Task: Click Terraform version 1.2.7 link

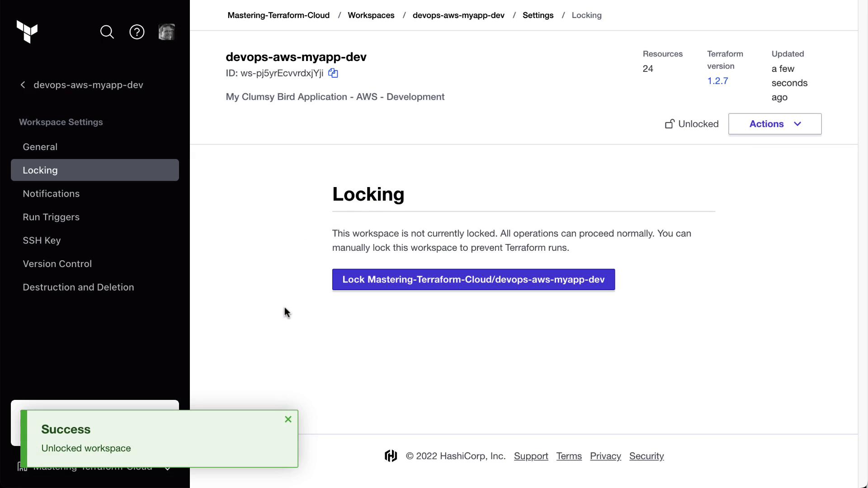Action: click(x=717, y=81)
